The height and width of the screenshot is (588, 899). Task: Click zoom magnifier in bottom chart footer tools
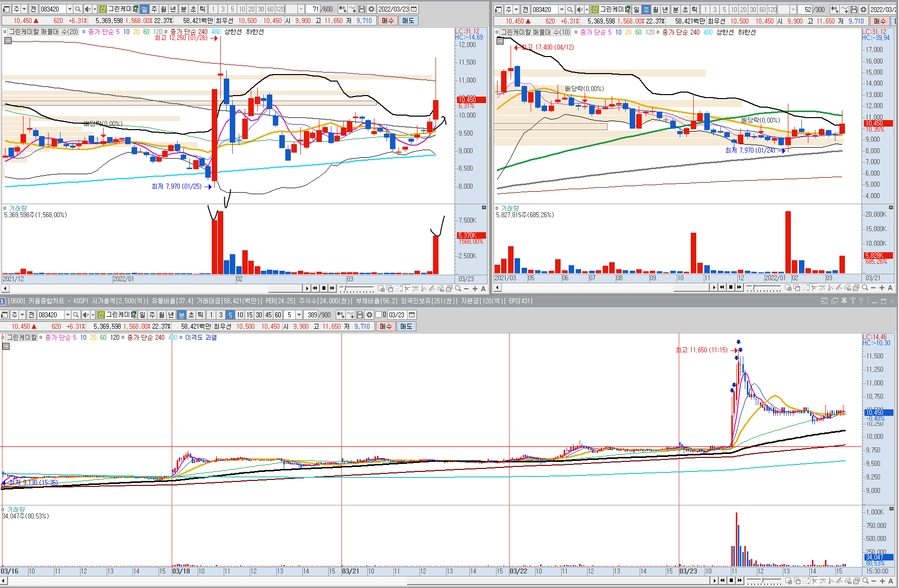(x=865, y=581)
